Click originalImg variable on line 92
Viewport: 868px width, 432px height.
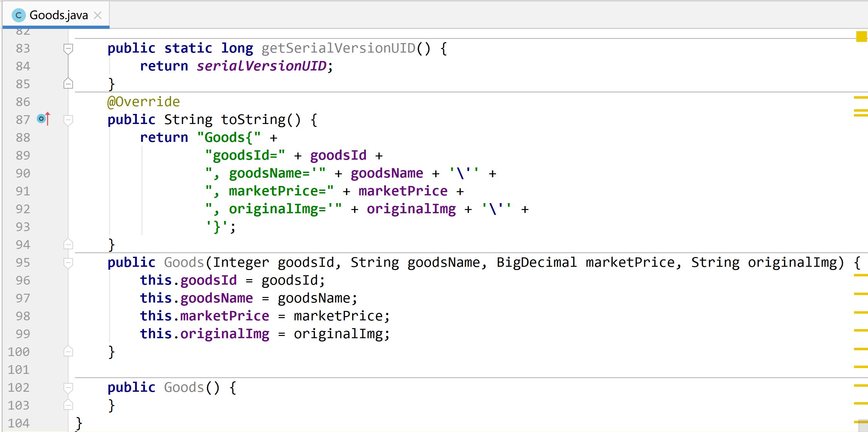tap(411, 209)
